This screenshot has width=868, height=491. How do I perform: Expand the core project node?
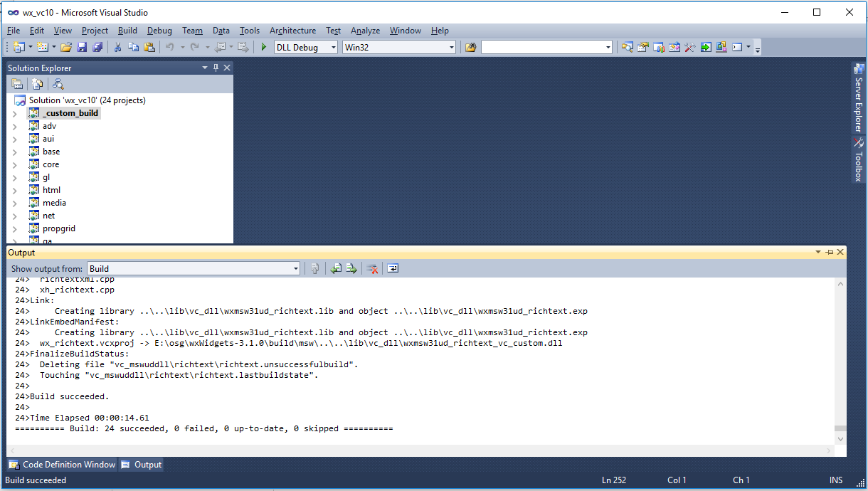(16, 164)
